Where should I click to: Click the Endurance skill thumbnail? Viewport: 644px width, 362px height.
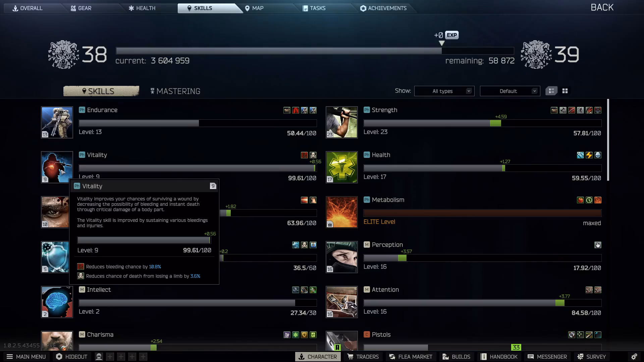[57, 122]
